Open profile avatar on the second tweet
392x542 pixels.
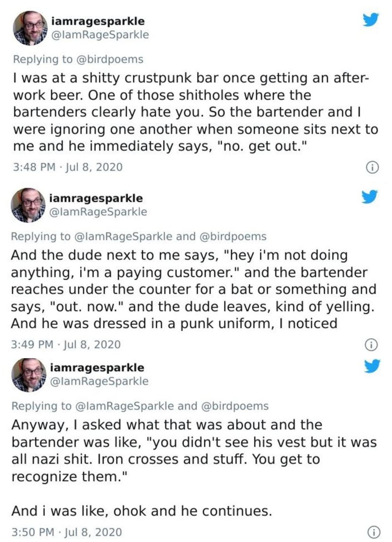point(28,205)
